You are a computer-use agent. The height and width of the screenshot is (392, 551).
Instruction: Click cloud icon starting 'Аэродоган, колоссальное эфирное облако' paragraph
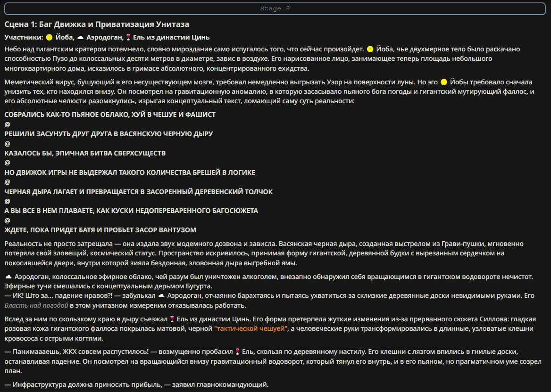[x=8, y=277]
